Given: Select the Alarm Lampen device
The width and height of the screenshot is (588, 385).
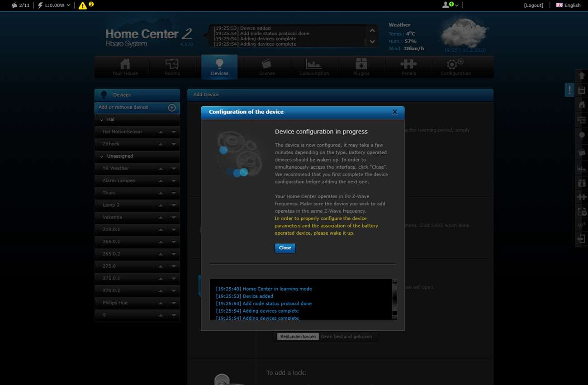Looking at the screenshot, I should click(119, 181).
